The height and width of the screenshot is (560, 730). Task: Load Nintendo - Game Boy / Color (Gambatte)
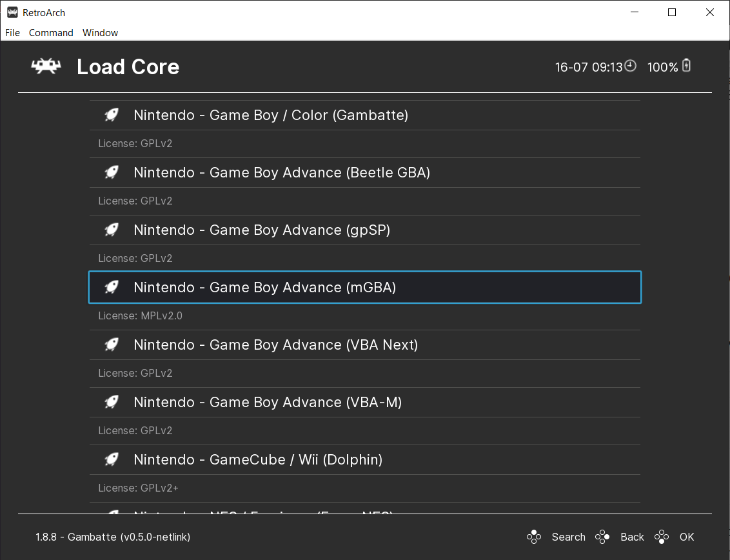pyautogui.click(x=365, y=115)
